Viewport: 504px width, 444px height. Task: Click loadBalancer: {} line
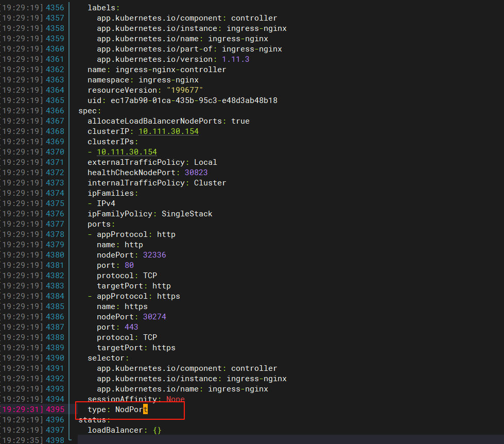[125, 430]
